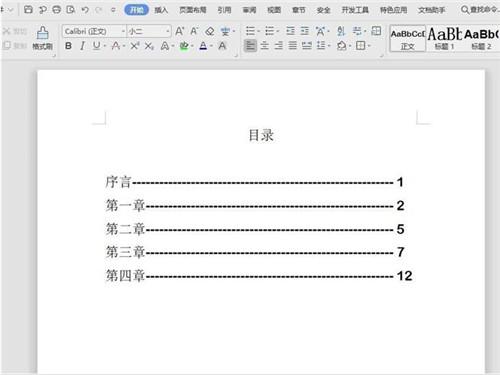Switch to the 插入 ribbon tab
The width and height of the screenshot is (500, 375).
coord(161,10)
